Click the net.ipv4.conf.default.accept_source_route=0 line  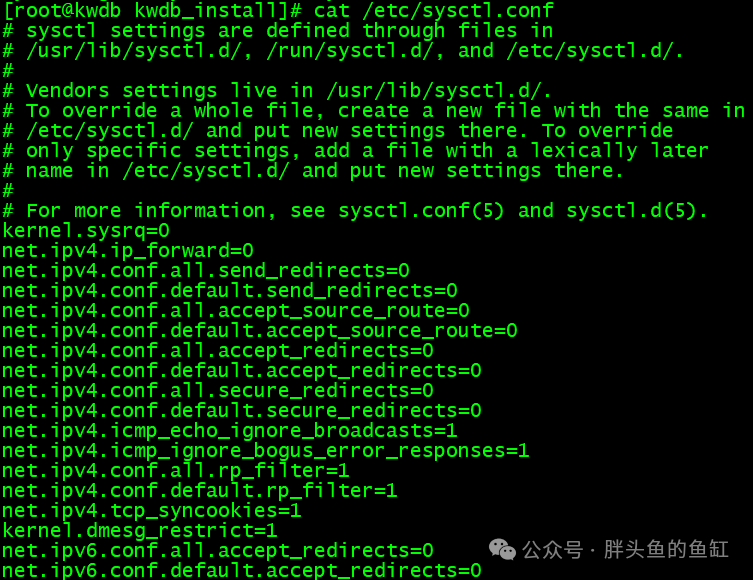tap(260, 330)
